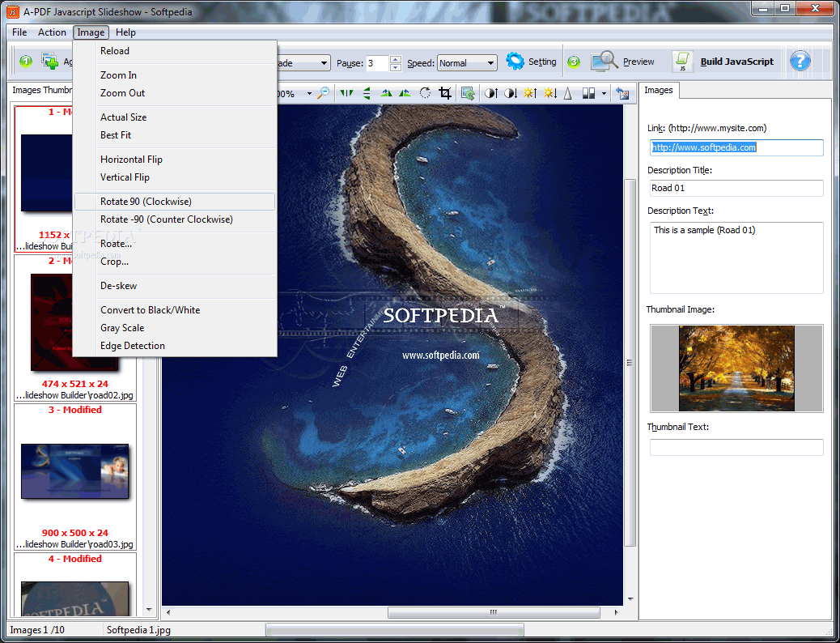840x643 pixels.
Task: Open the zoom percentage dropdown arrow
Action: 309,94
